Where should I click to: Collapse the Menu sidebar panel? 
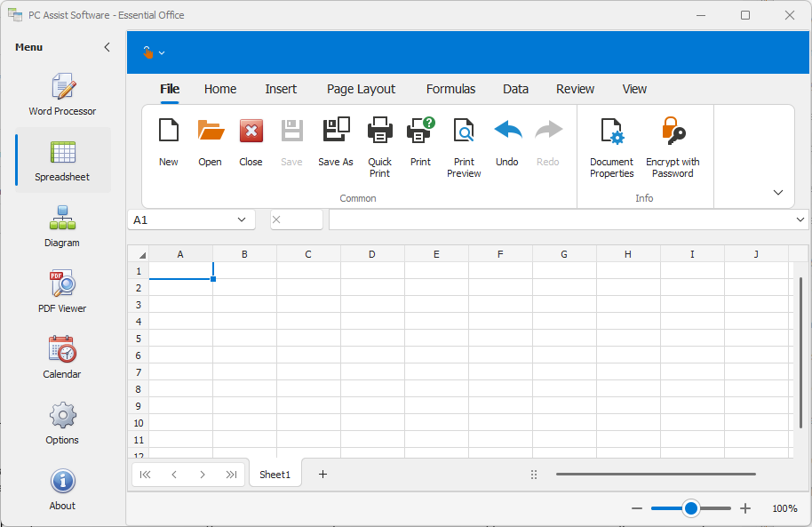pos(107,47)
